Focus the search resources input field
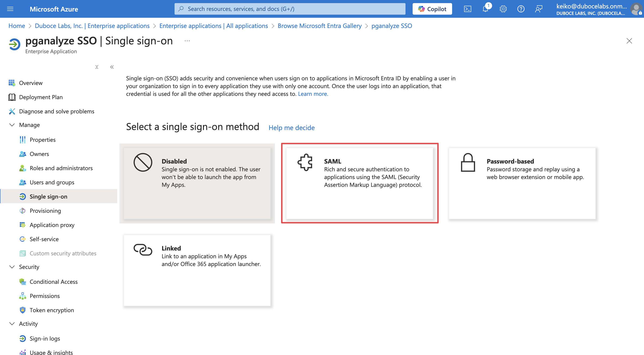Viewport: 644px width, 355px height. (x=290, y=9)
